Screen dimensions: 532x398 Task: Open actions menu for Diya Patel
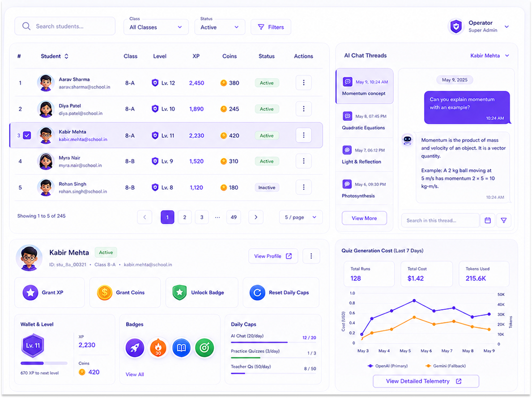click(x=303, y=109)
